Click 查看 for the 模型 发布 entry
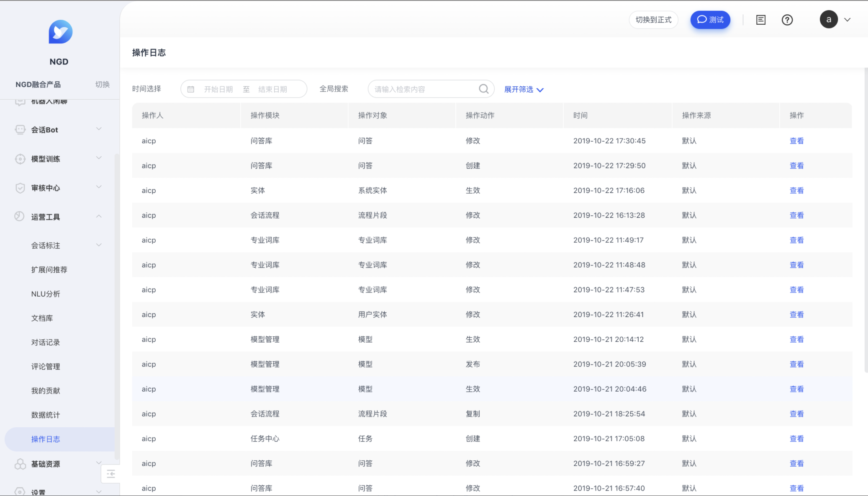 coord(796,364)
